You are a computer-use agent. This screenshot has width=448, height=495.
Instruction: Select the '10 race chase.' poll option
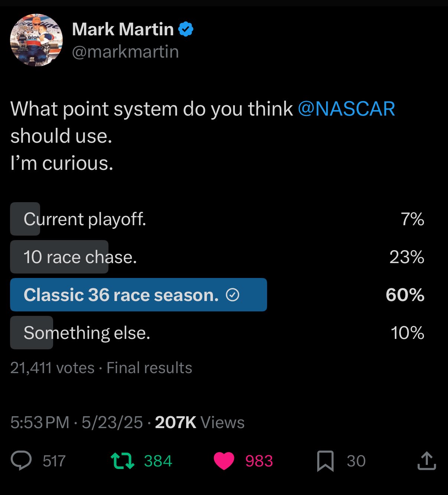[80, 257]
